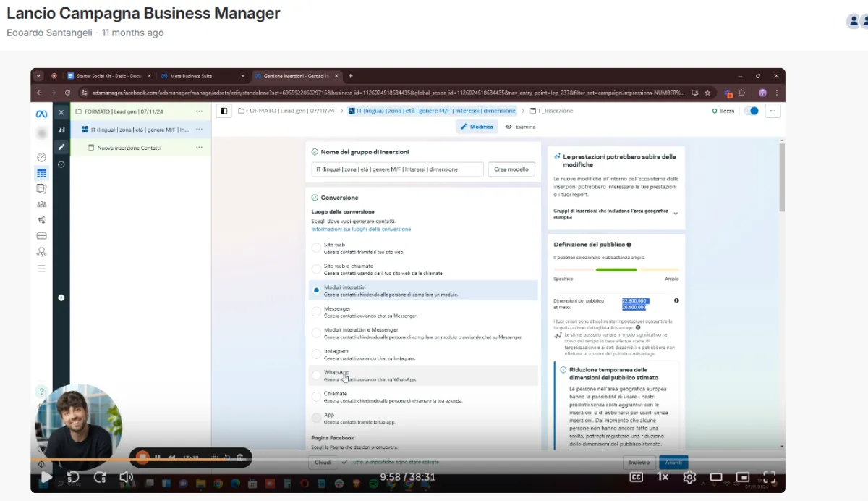Screen dimensions: 868x501
Task: Click the Indietro button
Action: point(639,462)
